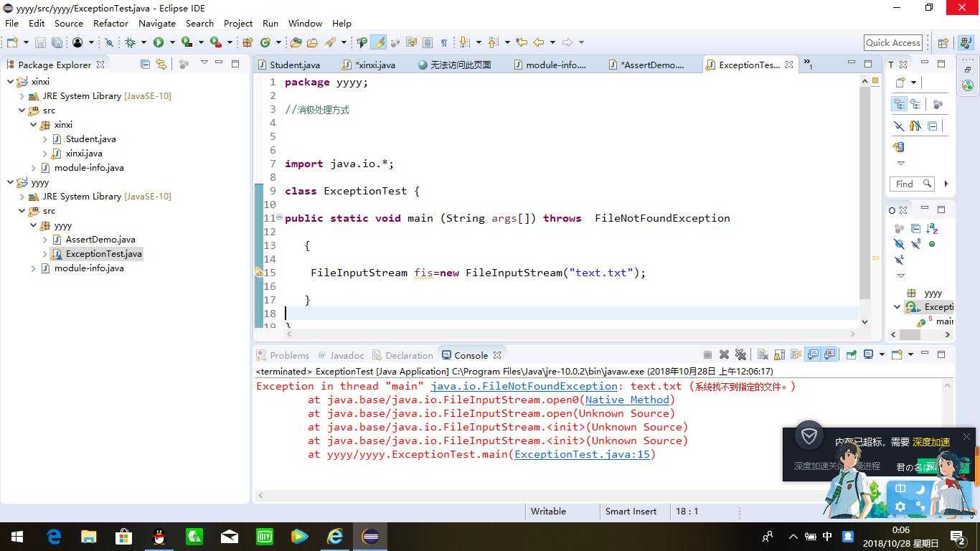Toggle Block Selection Mode icon
This screenshot has width=980, height=551.
(x=428, y=43)
